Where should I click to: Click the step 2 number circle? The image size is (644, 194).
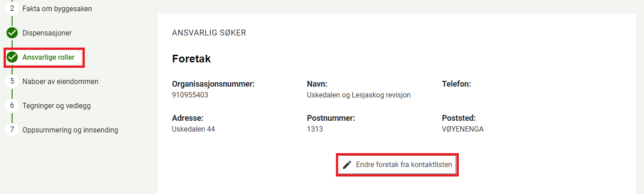[12, 9]
